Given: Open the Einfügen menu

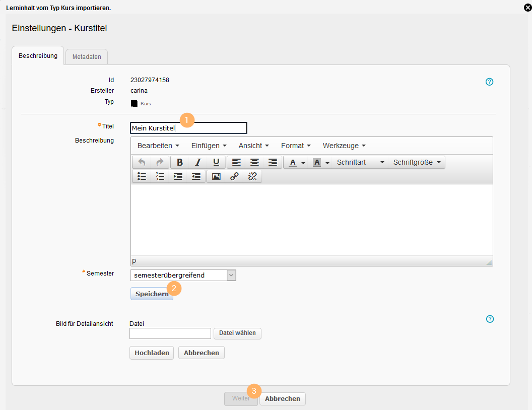Looking at the screenshot, I should click(209, 146).
